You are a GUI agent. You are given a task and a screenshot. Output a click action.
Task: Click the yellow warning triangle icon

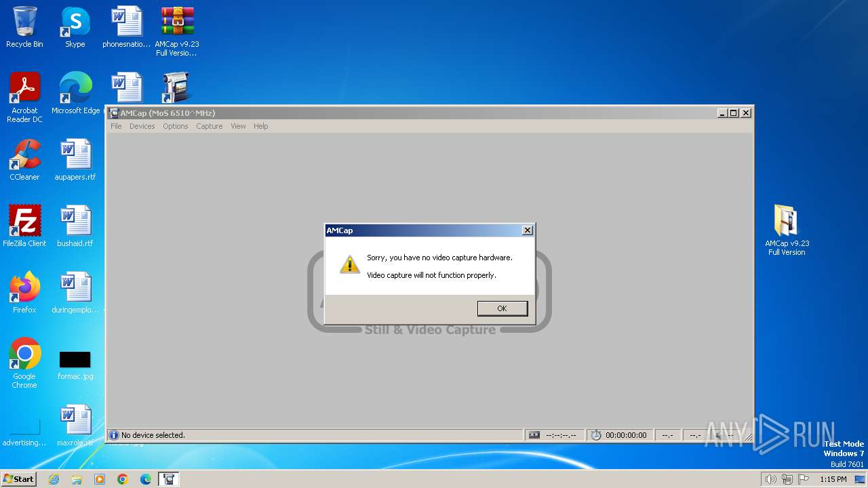(x=349, y=265)
